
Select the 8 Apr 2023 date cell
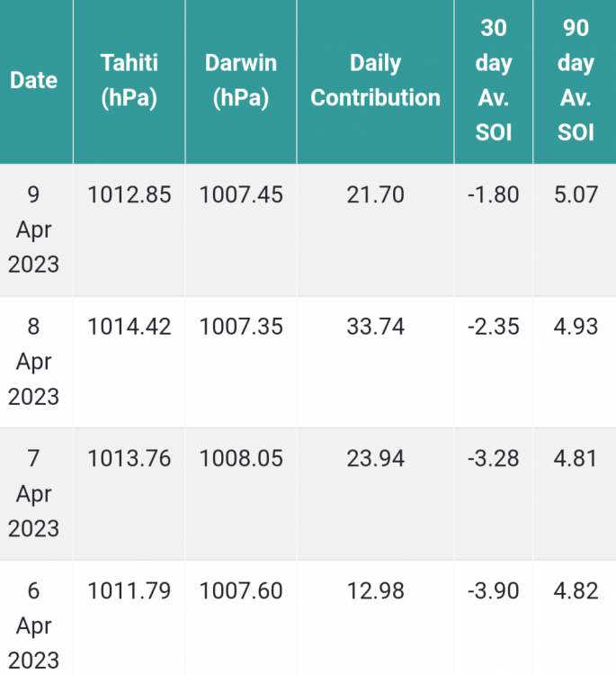33,362
